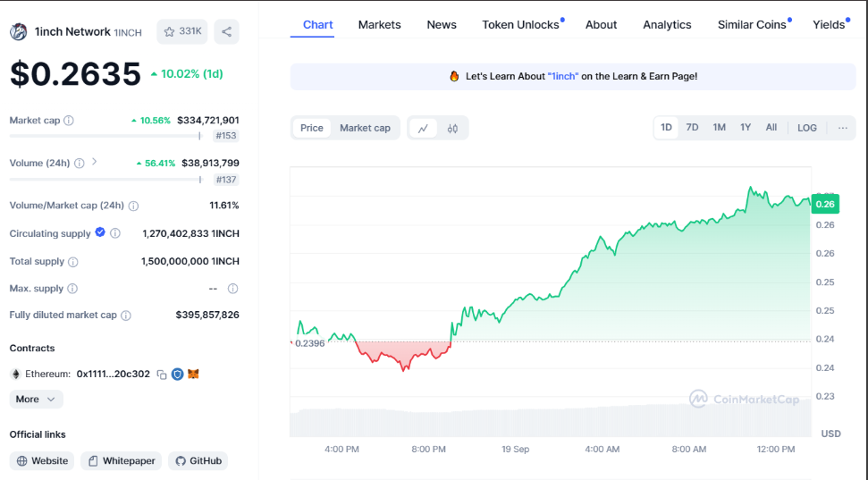
Task: Switch to line chart view
Action: (423, 129)
